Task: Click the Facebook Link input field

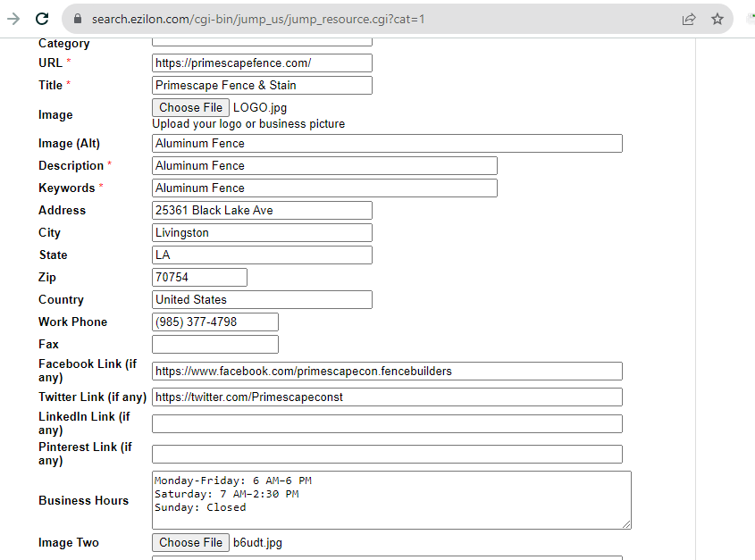Action: [387, 372]
